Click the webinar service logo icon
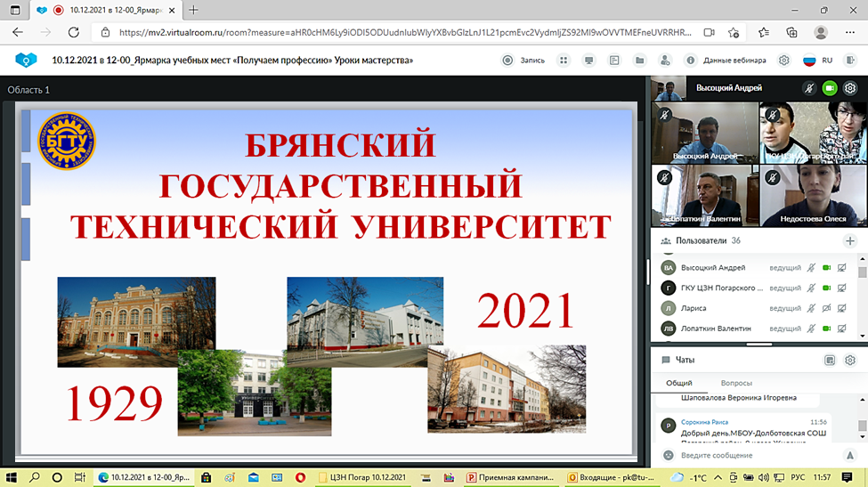The width and height of the screenshot is (868, 487). (26, 60)
